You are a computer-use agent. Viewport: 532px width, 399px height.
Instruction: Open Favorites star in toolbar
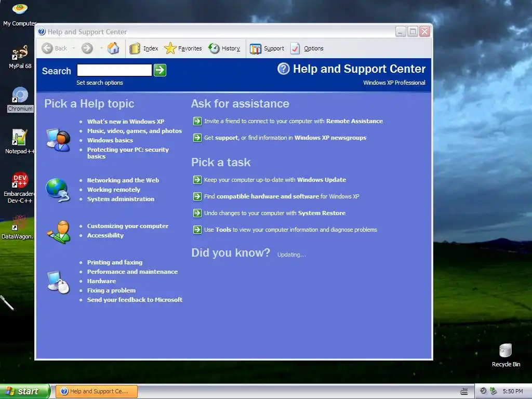tap(183, 48)
